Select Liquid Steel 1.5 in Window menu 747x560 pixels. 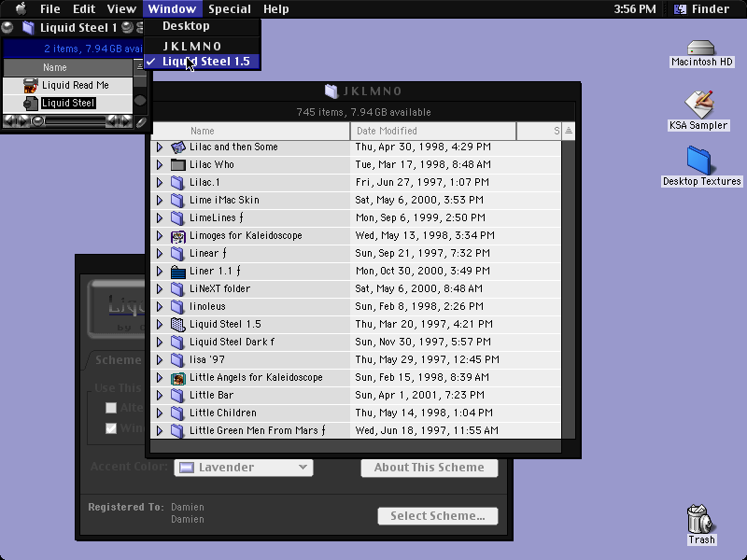click(x=202, y=62)
